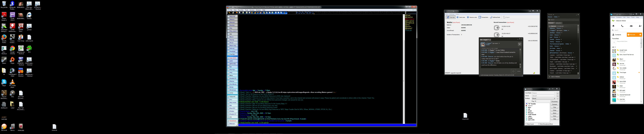Click the Skype create group icon

click(x=631, y=26)
